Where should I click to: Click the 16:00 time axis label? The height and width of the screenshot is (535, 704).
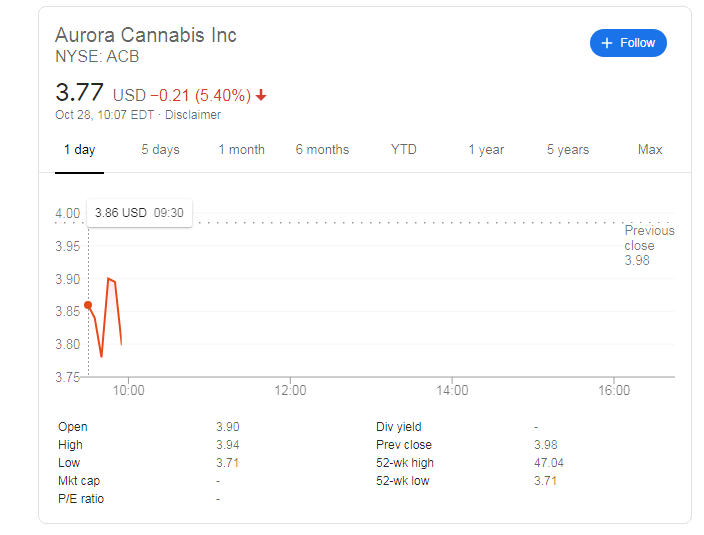pos(614,390)
